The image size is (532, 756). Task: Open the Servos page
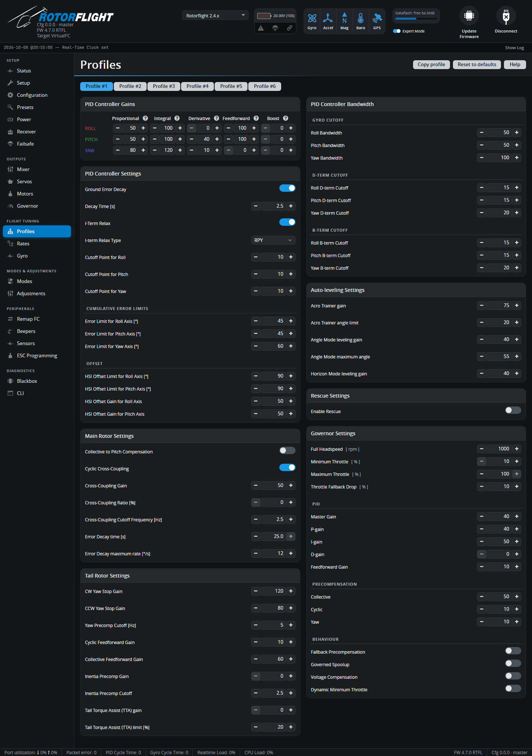point(37,181)
